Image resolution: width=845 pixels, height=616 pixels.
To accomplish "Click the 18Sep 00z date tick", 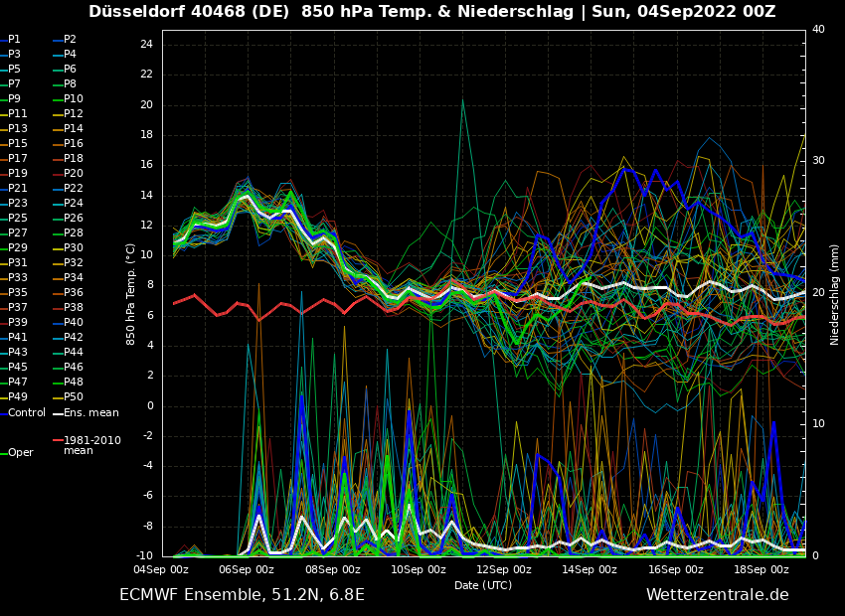I will coord(761,569).
